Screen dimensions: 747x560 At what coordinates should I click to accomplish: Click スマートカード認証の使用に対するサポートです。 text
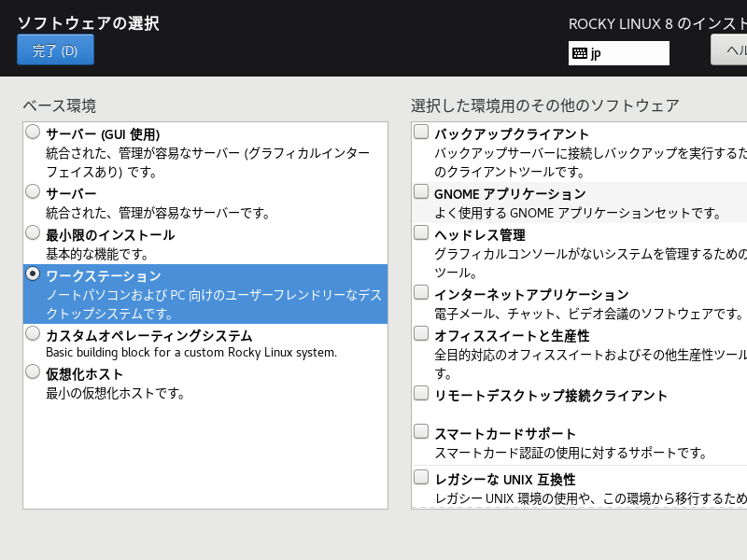[x=571, y=453]
